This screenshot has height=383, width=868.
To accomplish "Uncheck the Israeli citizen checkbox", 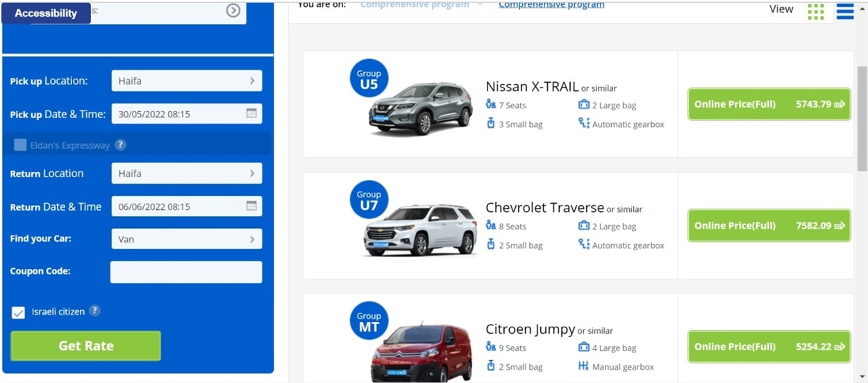I will 18,312.
